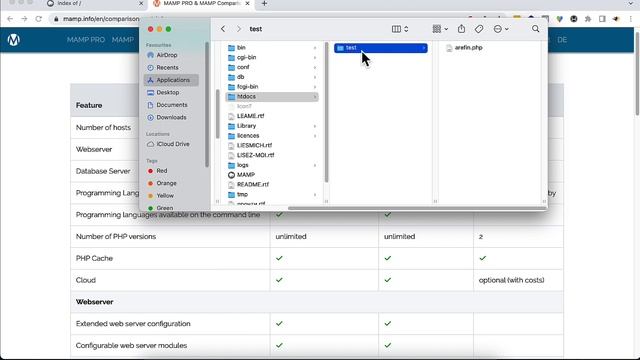Click the browser address bar URL

(101, 19)
